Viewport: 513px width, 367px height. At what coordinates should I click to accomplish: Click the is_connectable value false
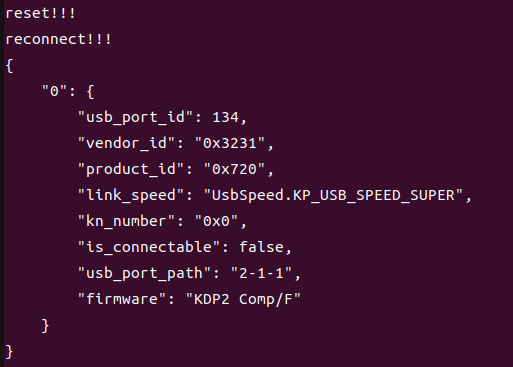point(262,247)
